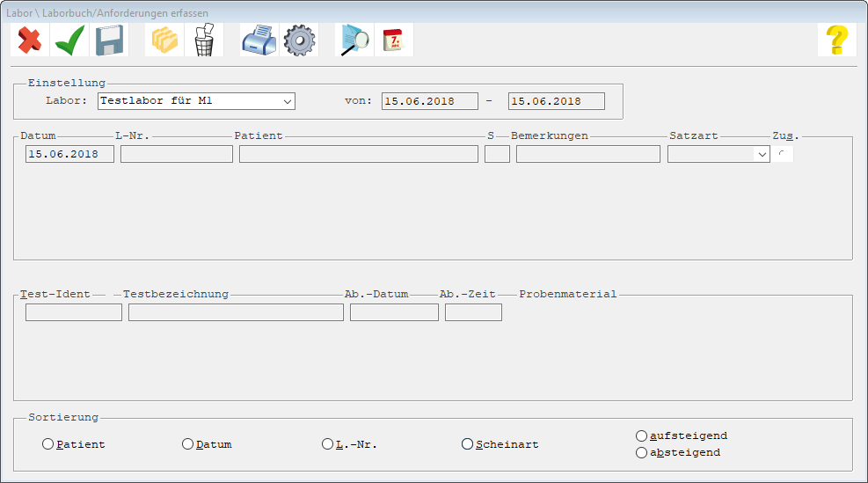Image resolution: width=868 pixels, height=483 pixels.
Task: Click the Ab.-Datum input field
Action: point(394,312)
